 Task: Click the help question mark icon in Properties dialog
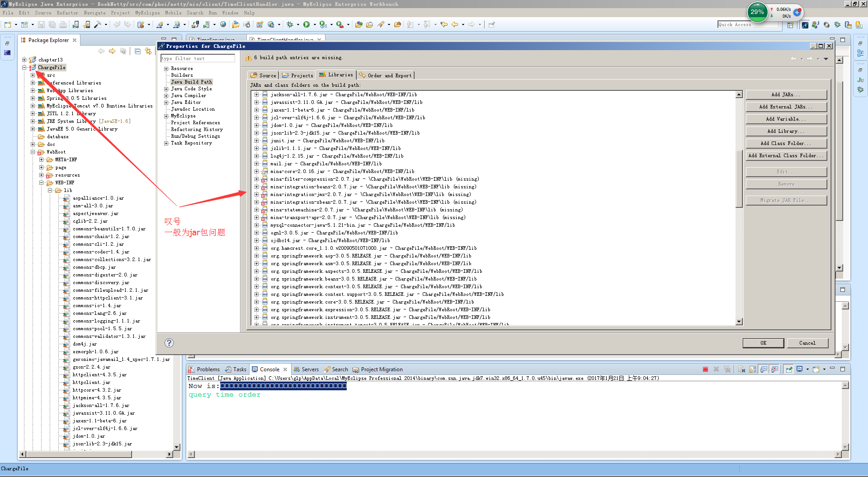(169, 343)
